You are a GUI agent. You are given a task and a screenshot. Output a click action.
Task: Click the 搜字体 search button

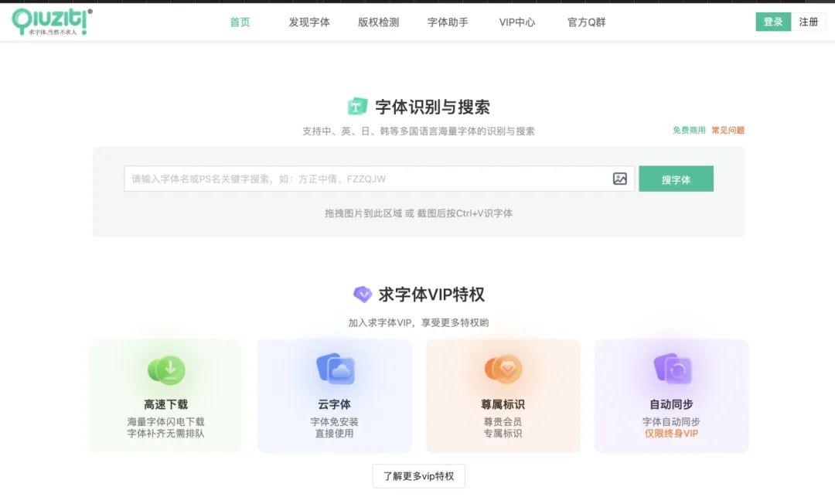[x=676, y=178]
